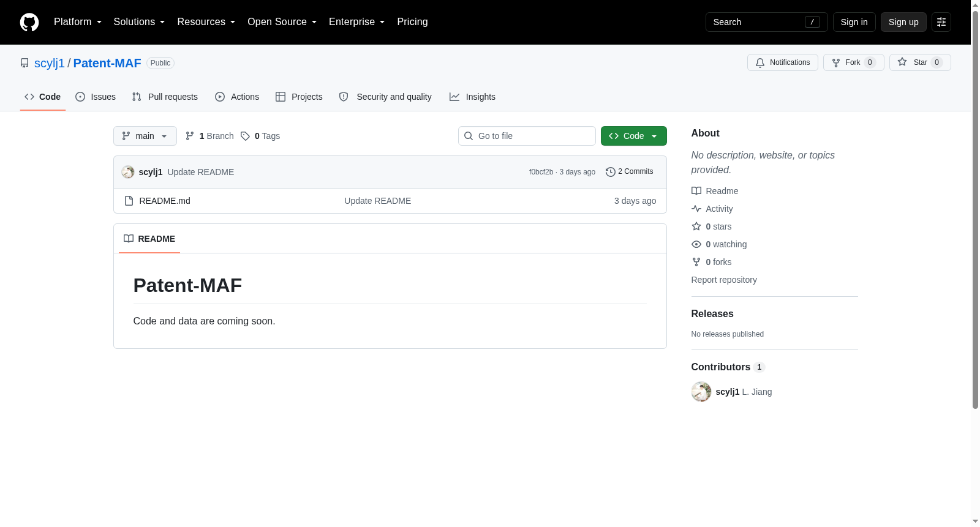Switch to the Issues tab
The image size is (980, 527).
click(96, 97)
